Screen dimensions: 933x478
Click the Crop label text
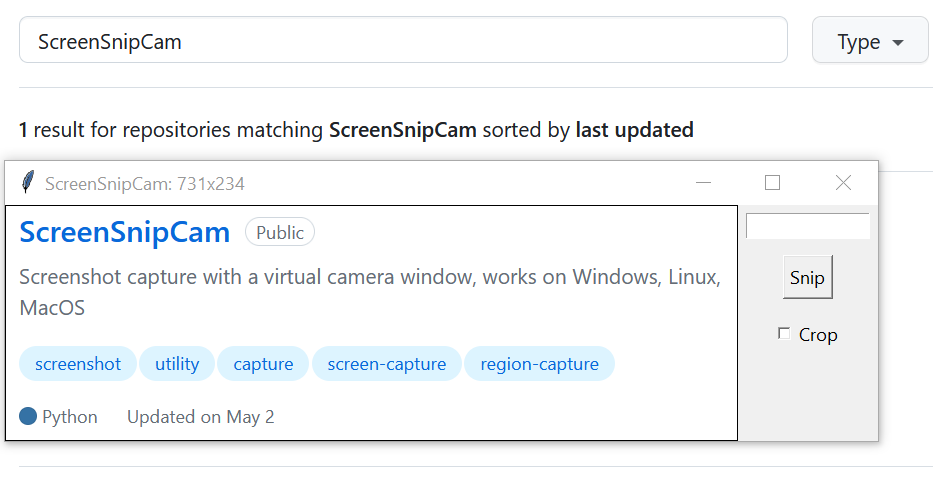point(818,335)
